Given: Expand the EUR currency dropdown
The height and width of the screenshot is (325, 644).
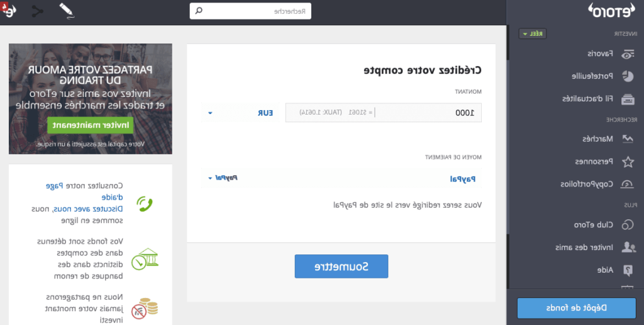Looking at the screenshot, I should [x=210, y=113].
